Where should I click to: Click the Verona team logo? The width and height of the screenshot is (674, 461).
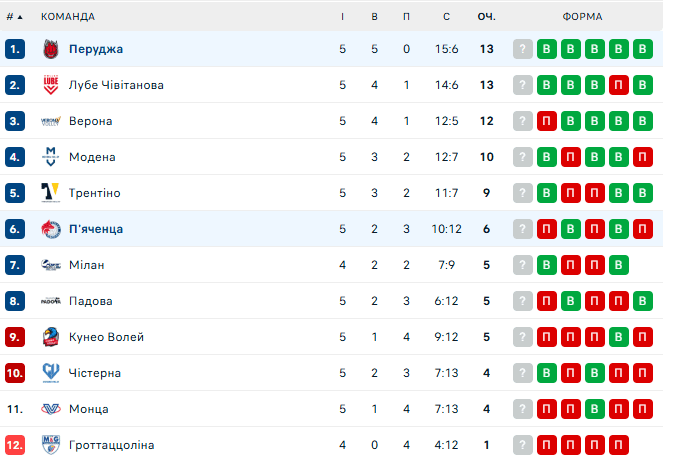click(x=51, y=121)
